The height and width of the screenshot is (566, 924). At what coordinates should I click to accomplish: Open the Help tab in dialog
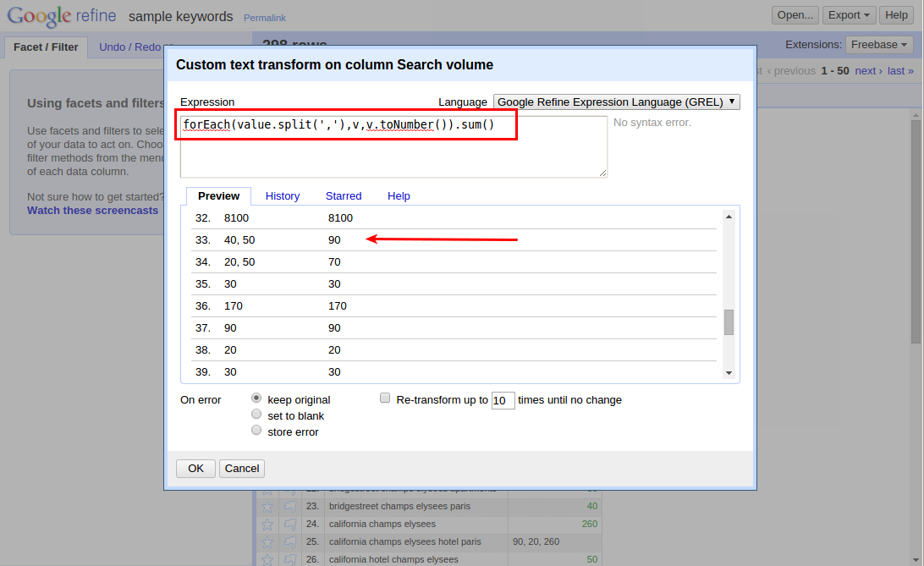pos(399,196)
